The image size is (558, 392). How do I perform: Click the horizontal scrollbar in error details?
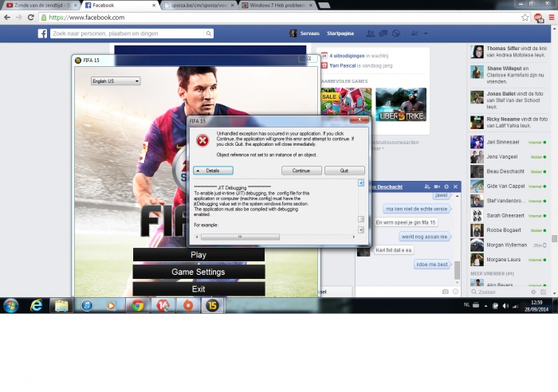[240, 237]
